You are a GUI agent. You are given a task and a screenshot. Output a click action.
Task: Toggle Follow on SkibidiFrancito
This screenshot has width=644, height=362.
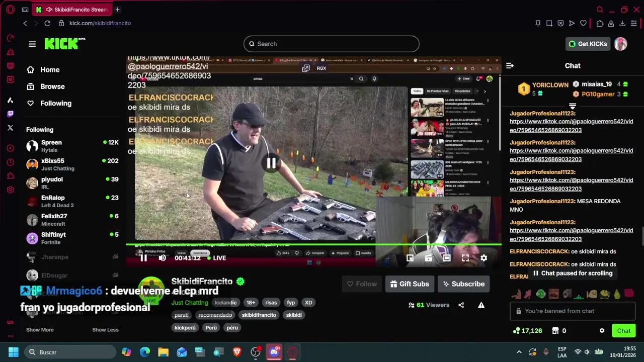point(362,284)
